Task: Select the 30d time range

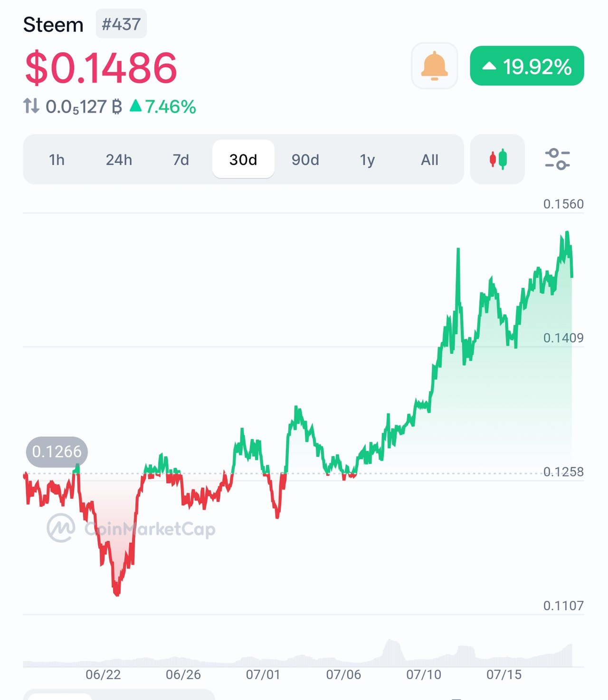Action: point(243,160)
